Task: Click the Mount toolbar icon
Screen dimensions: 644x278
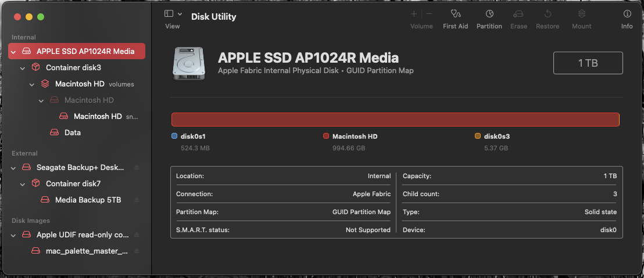Action: (582, 14)
